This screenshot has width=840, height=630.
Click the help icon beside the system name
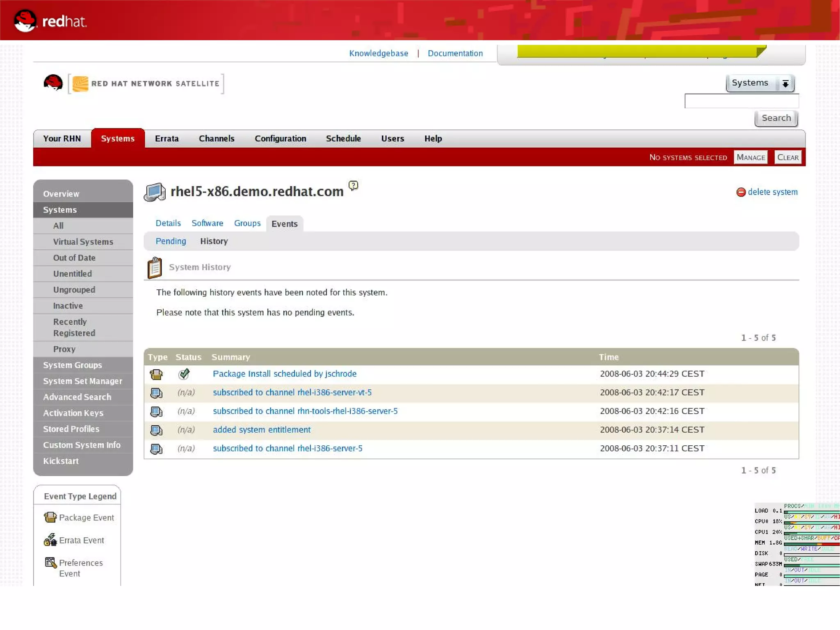coord(353,186)
